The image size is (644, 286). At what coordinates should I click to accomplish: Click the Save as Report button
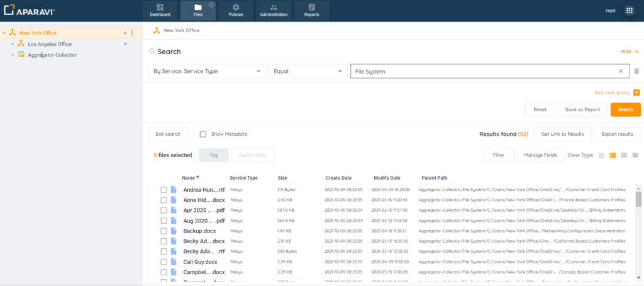click(582, 109)
